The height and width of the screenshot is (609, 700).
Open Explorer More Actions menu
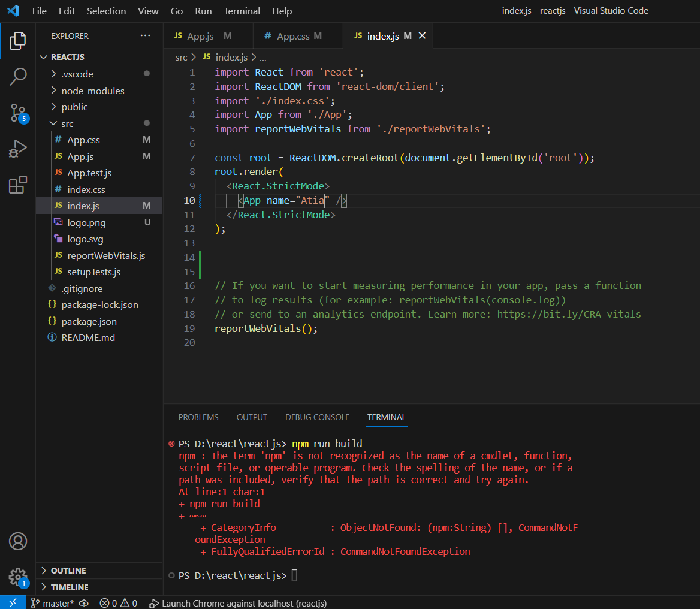[x=145, y=35]
